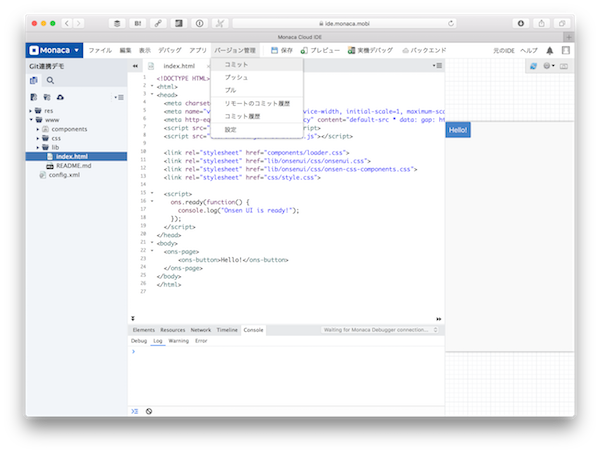Viewport: 600px width, 453px height.
Task: Collapse the debug panel downward
Action: click(133, 318)
